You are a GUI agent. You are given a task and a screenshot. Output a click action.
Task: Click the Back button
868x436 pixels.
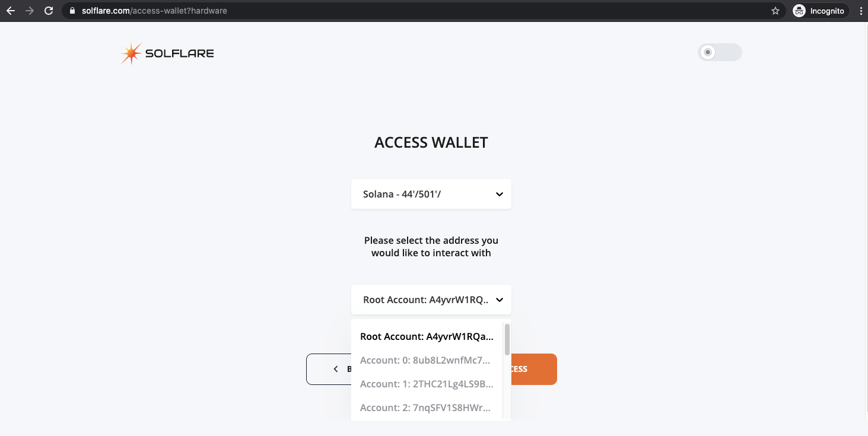click(x=329, y=369)
